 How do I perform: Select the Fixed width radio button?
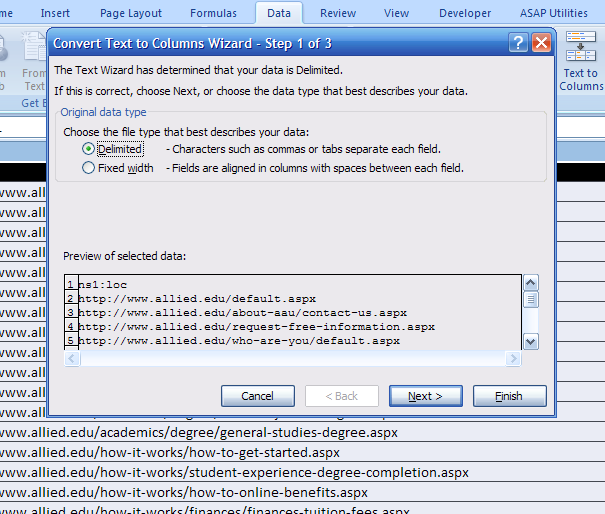coord(89,168)
